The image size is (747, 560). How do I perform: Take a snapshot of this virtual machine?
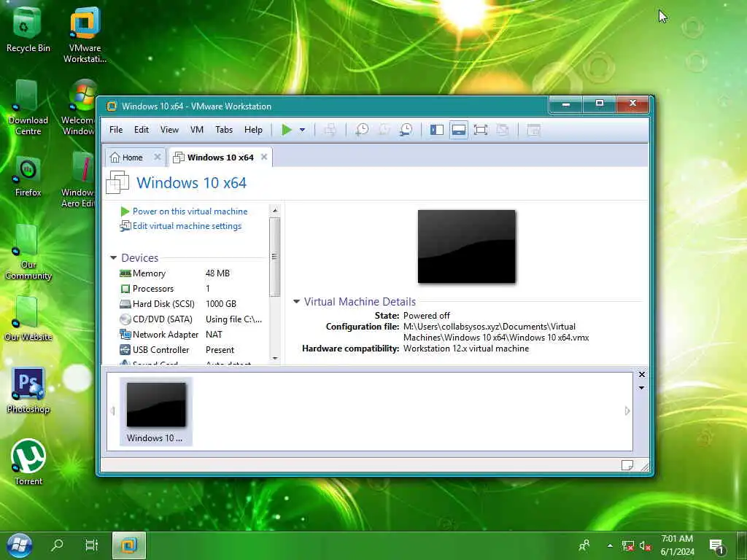point(362,130)
